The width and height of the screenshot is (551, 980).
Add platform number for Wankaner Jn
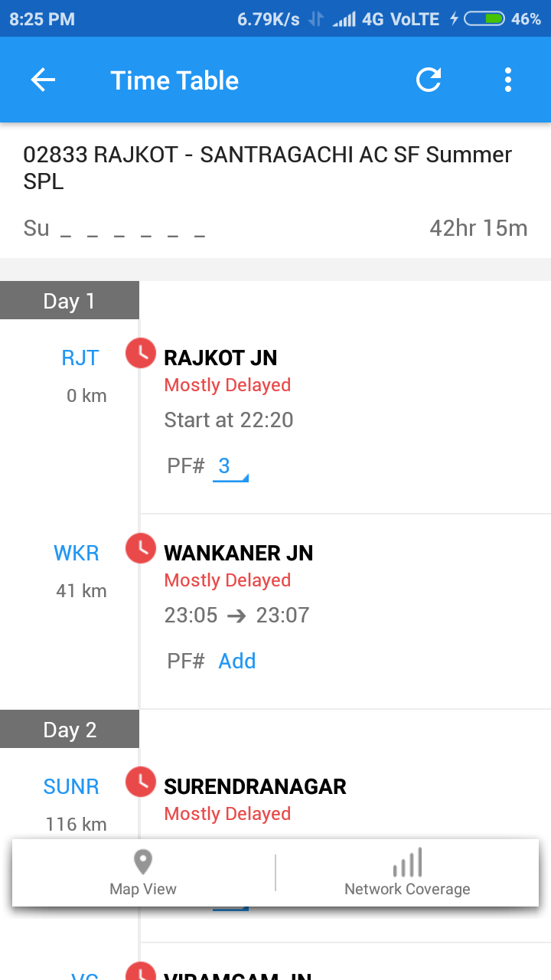coord(237,661)
